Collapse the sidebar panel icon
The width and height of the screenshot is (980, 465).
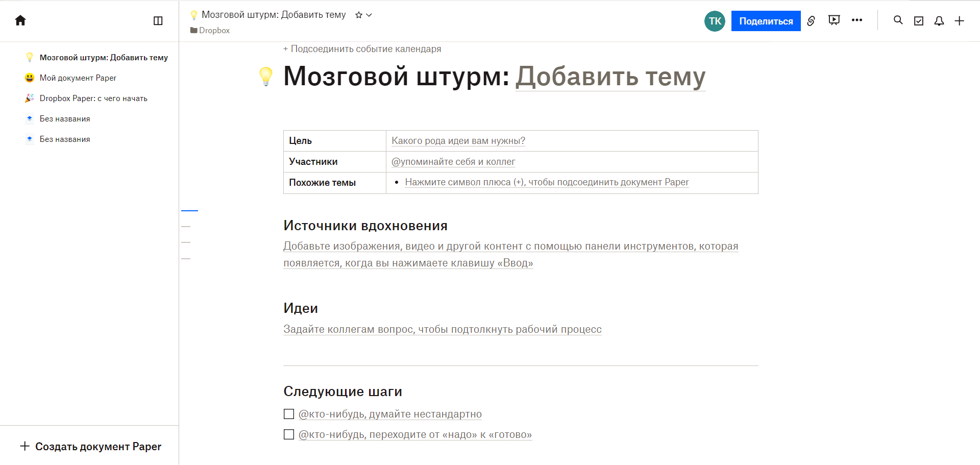(x=158, y=20)
